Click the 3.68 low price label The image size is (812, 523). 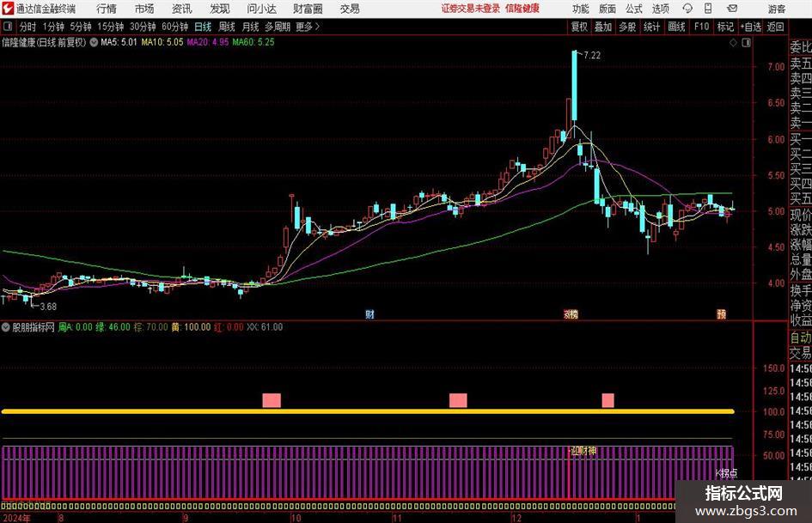(48, 307)
